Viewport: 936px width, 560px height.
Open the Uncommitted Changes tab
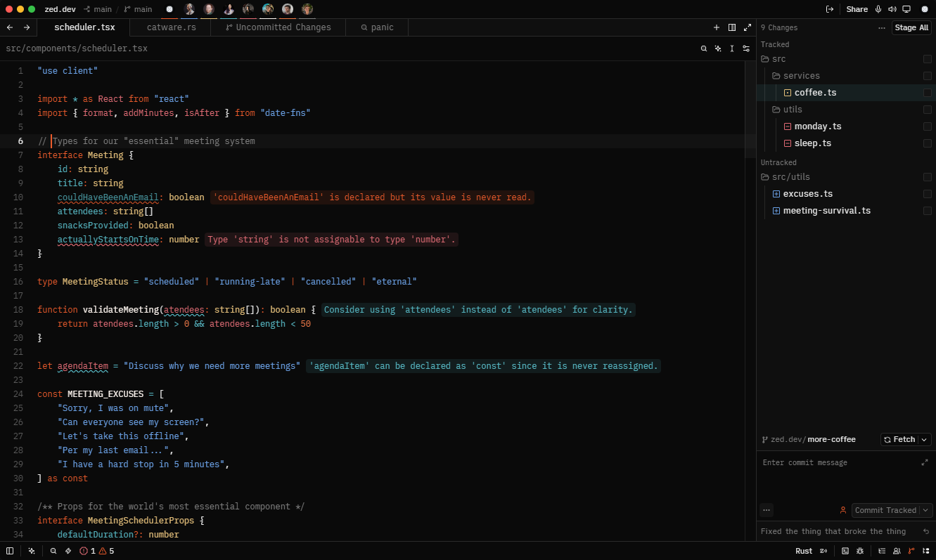pos(278,27)
